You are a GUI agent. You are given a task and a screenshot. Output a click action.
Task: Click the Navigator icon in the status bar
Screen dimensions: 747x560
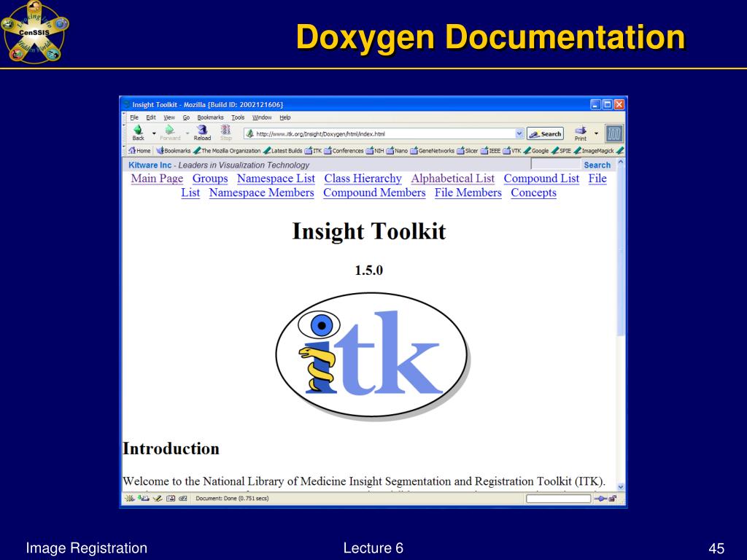[x=130, y=498]
